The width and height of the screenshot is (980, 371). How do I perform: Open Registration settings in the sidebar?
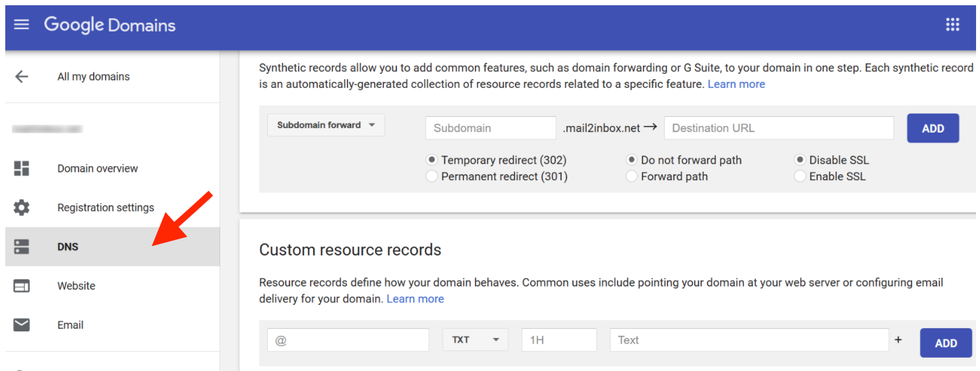point(106,207)
